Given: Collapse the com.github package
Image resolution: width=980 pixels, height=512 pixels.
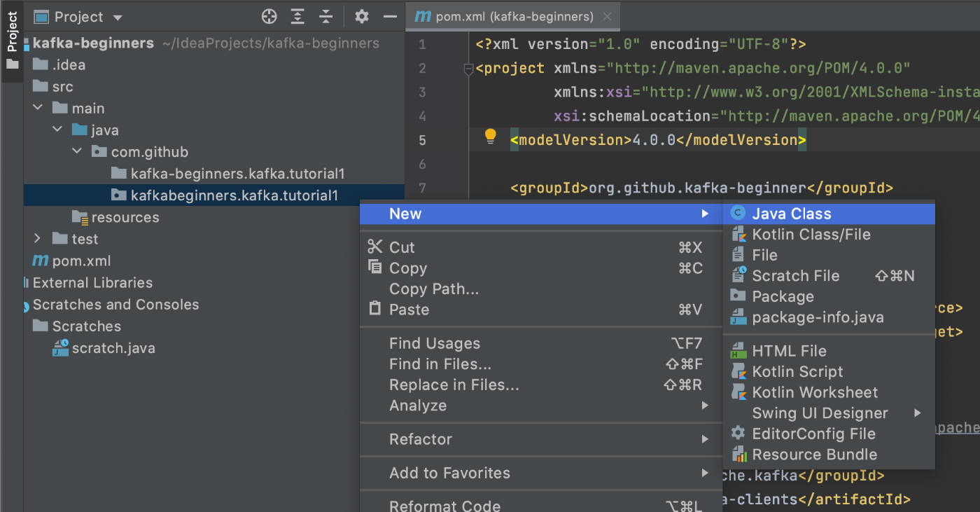Looking at the screenshot, I should coord(76,152).
